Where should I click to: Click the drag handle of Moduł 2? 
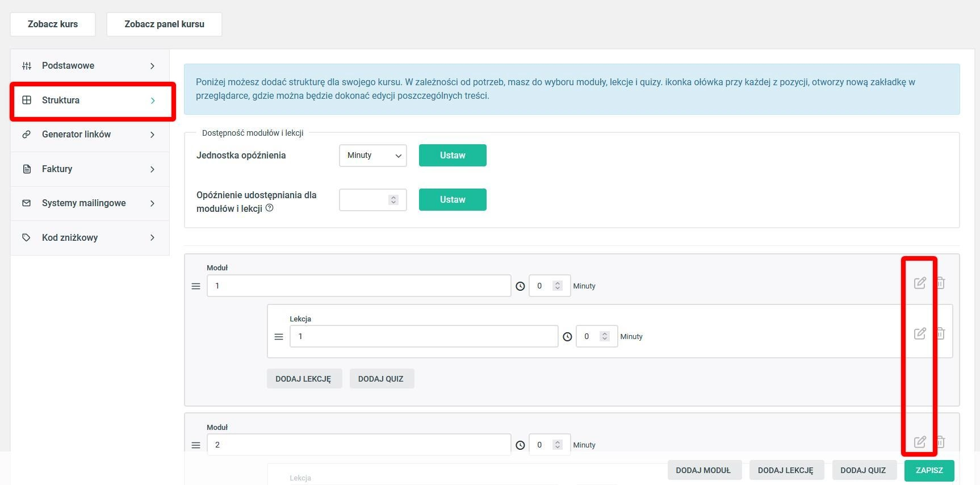pyautogui.click(x=196, y=445)
